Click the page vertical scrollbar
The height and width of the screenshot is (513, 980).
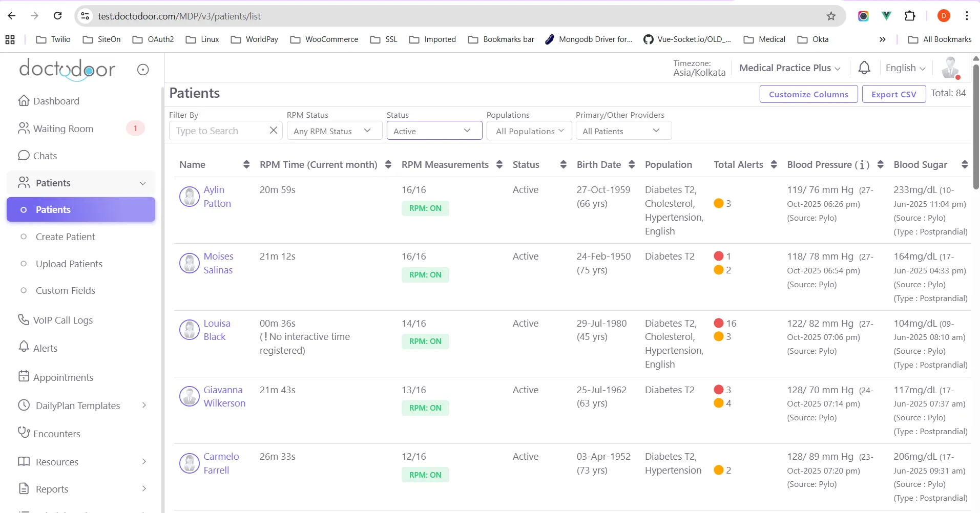(976, 127)
